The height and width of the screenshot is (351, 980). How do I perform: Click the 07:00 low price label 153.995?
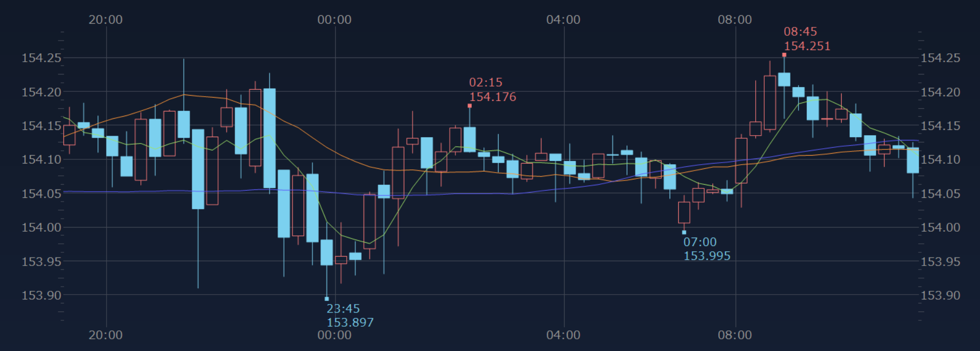[707, 256]
